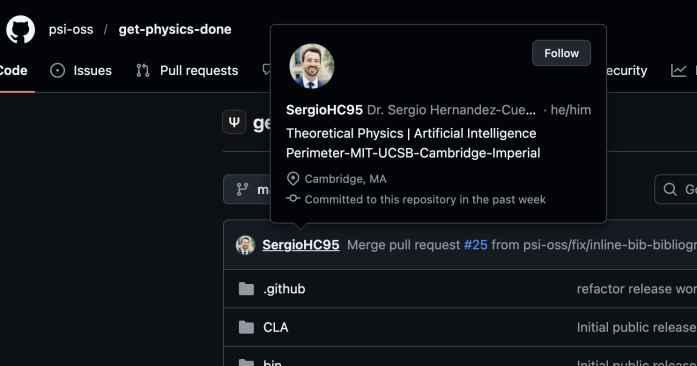697x366 pixels.
Task: Open the GitHub home logo
Action: (x=20, y=29)
